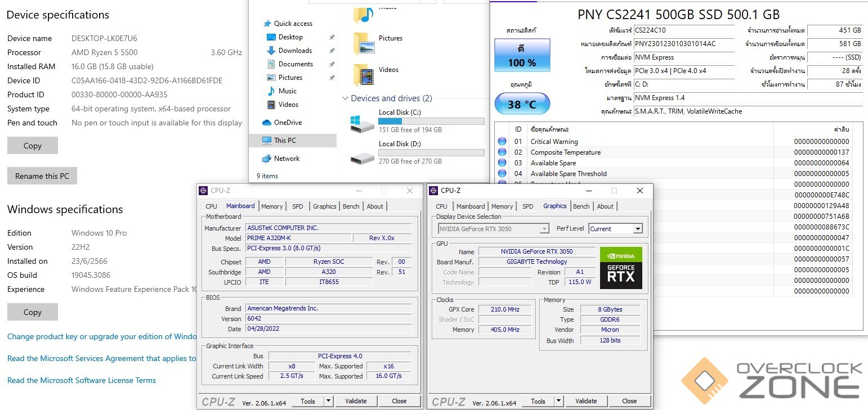Click CPU-Z Graphics window title icon
Image resolution: width=868 pixels, height=410 pixels.
pyautogui.click(x=433, y=191)
